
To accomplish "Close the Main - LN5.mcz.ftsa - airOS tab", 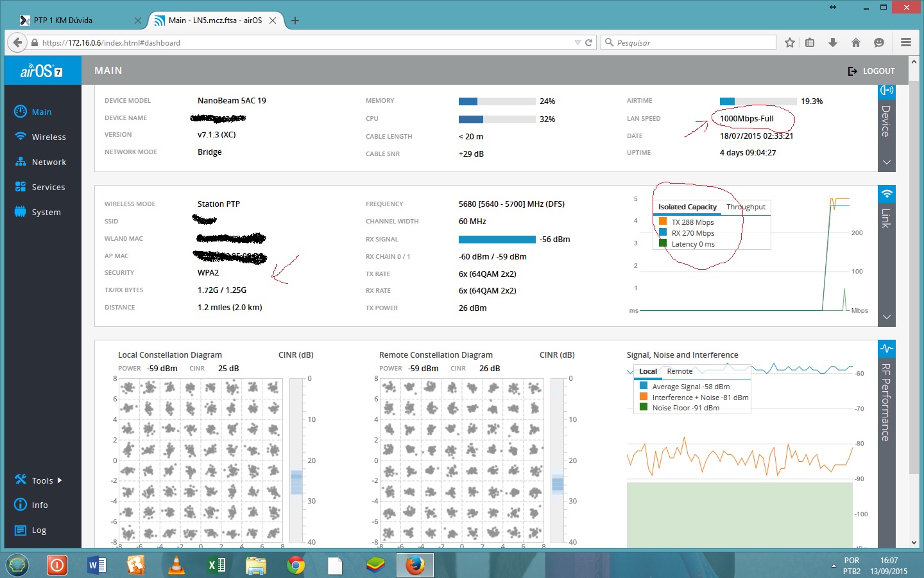I will (x=273, y=21).
